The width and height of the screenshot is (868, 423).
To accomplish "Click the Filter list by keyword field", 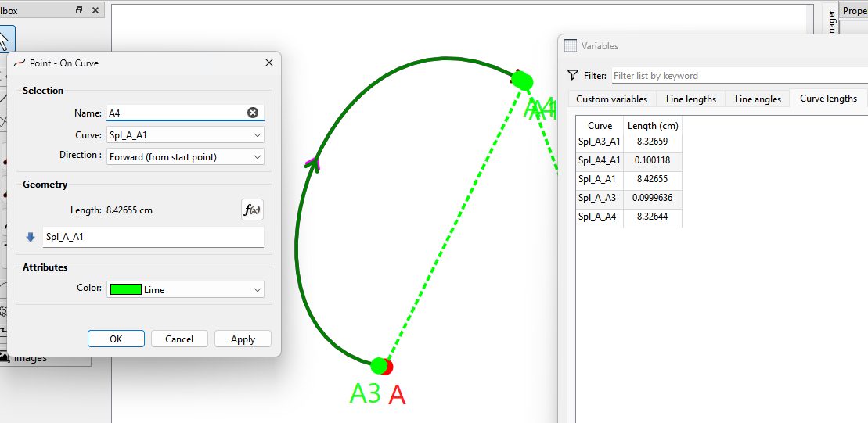I will (736, 76).
